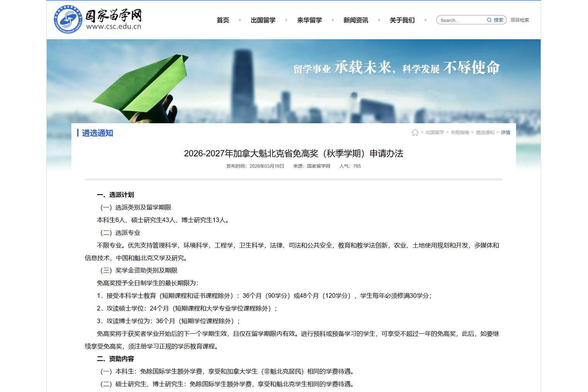Click the www.csc.edu.cn URL under the logo
Screen dimensions: 588x392
pos(114,27)
